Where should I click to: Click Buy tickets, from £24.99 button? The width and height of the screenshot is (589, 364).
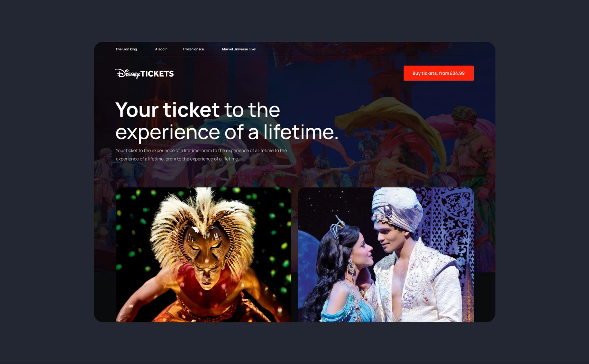click(438, 73)
